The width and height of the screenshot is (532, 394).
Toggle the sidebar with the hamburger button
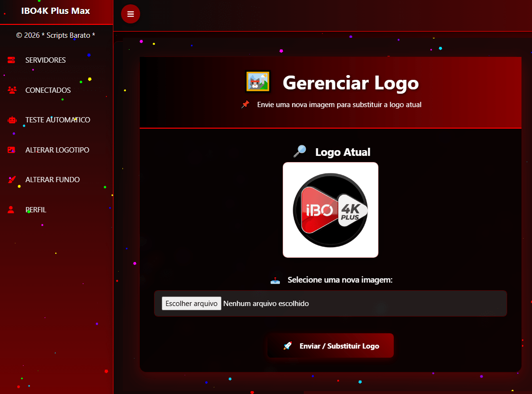[131, 14]
